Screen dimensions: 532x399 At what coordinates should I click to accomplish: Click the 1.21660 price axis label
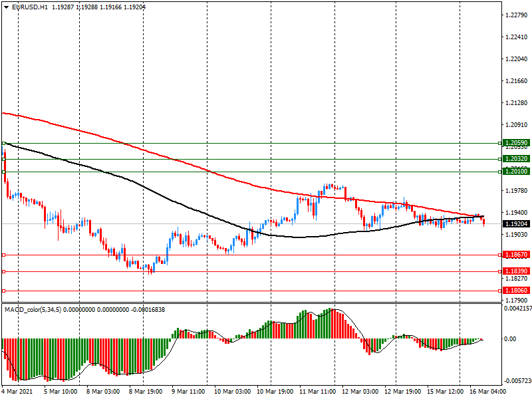[x=517, y=81]
